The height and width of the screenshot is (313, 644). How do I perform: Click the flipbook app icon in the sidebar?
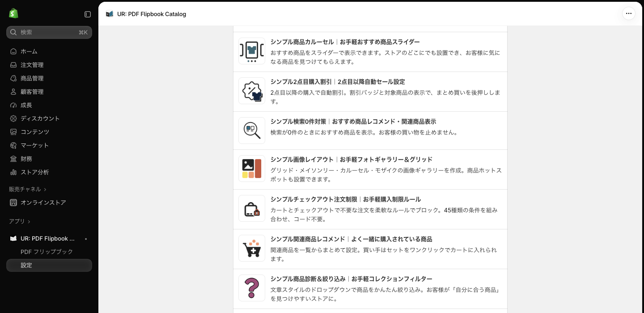(x=13, y=238)
